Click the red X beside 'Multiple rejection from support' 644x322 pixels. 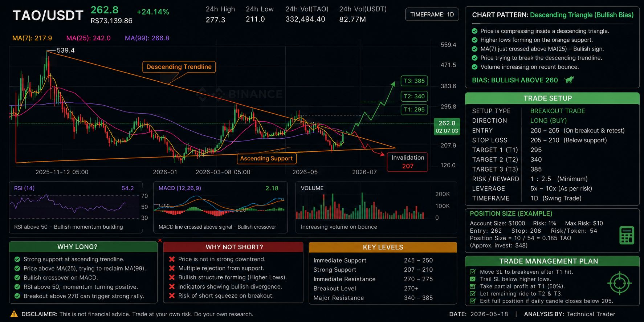172,268
